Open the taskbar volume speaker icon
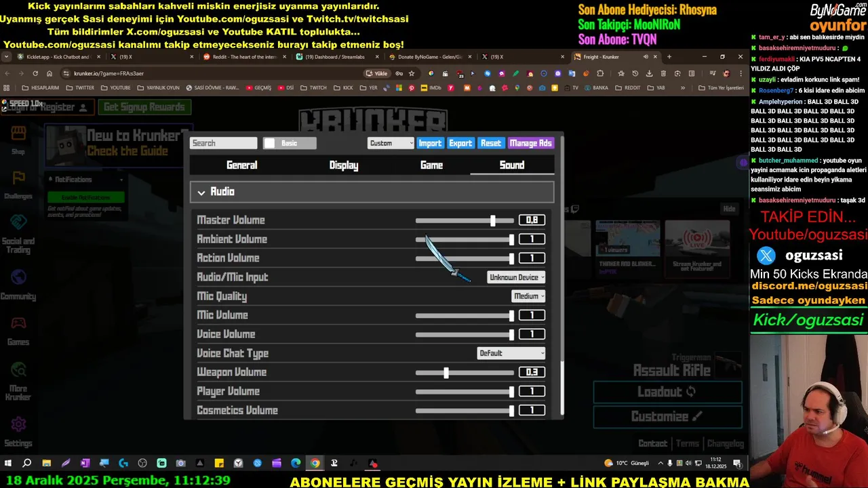Screen dimensions: 868x488 [x=689, y=464]
